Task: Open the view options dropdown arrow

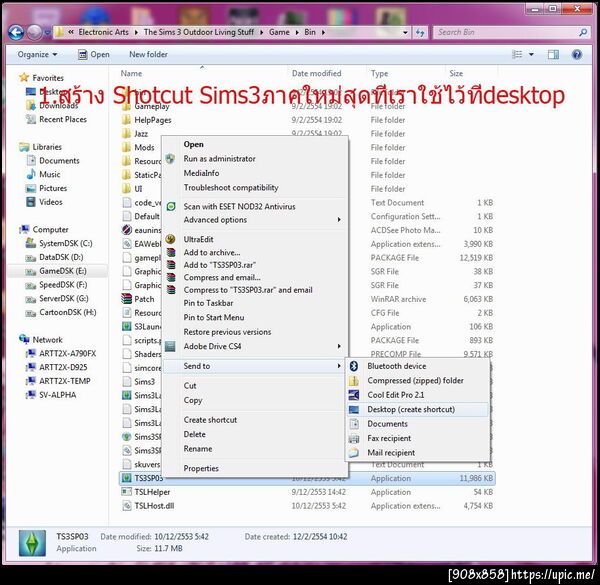Action: [x=531, y=55]
